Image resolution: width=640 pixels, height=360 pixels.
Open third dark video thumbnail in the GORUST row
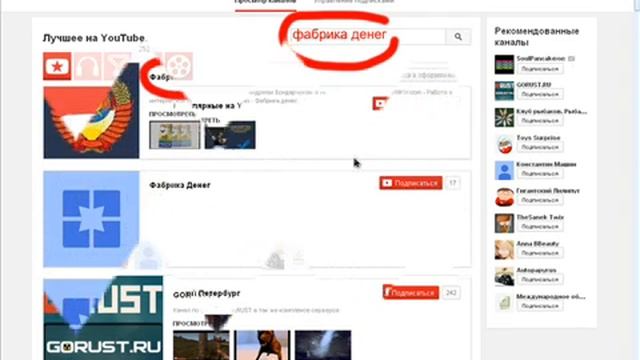pos(323,345)
